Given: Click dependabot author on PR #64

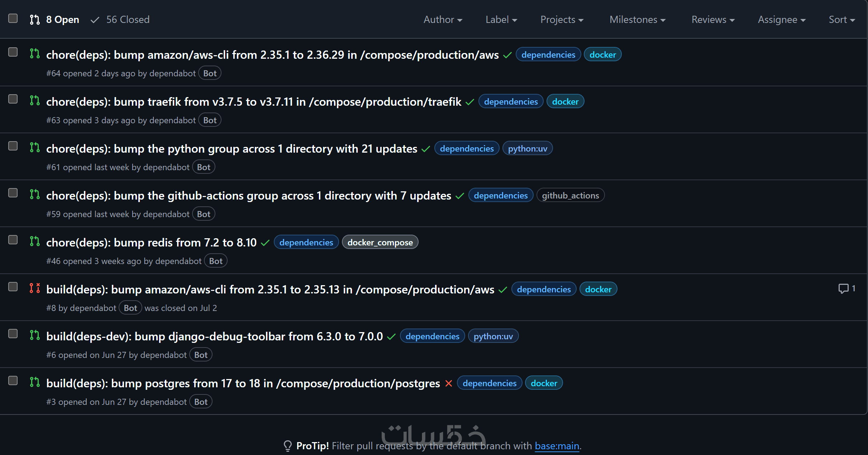Looking at the screenshot, I should tap(172, 73).
